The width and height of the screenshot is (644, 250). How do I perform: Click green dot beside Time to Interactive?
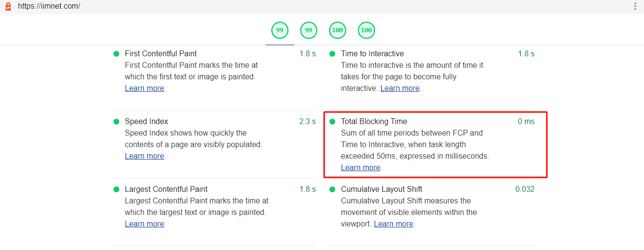tap(332, 54)
